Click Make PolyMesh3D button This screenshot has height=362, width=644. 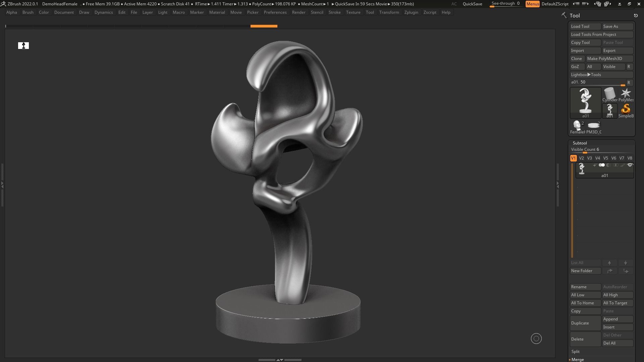[609, 59]
